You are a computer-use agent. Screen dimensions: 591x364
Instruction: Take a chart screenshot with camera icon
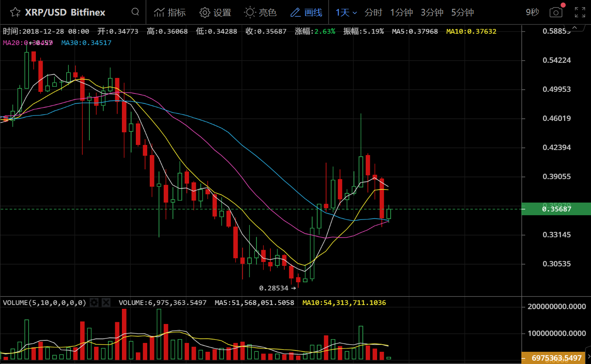(556, 13)
